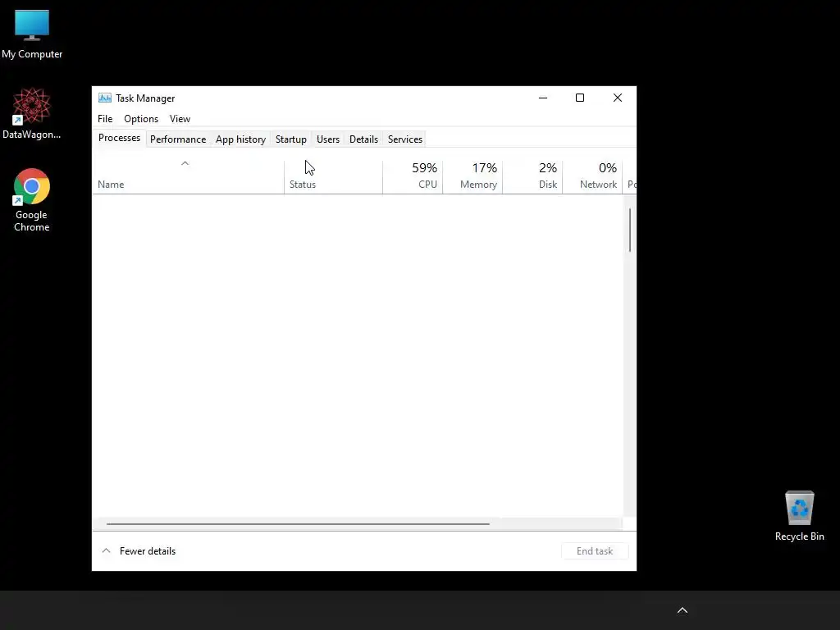Sort by the Network column header
840x630 pixels.
coord(592,176)
